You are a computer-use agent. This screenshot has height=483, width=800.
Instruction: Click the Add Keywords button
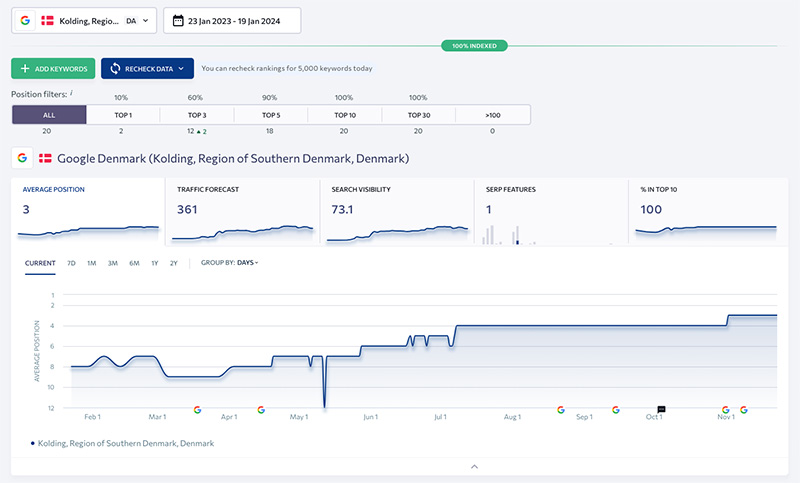(x=53, y=69)
